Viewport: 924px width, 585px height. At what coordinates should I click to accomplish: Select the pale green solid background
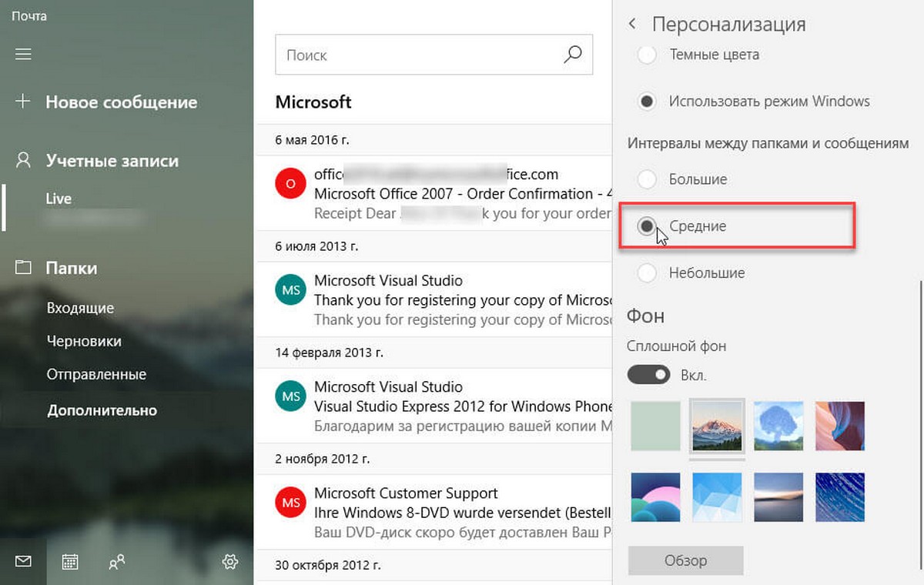coord(656,426)
